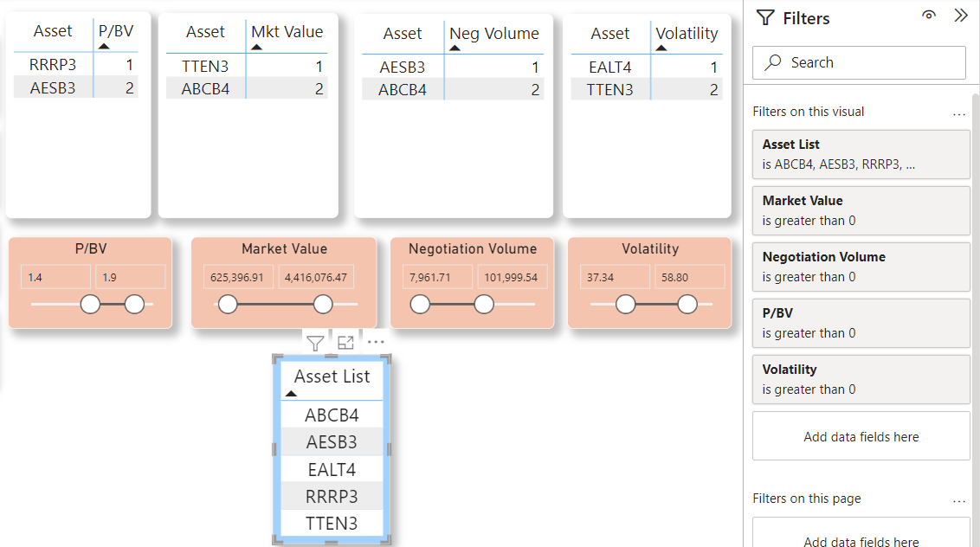Click Negotiation Volume maximum input 101,999.54
Screen dimensions: 980x547
(513, 277)
